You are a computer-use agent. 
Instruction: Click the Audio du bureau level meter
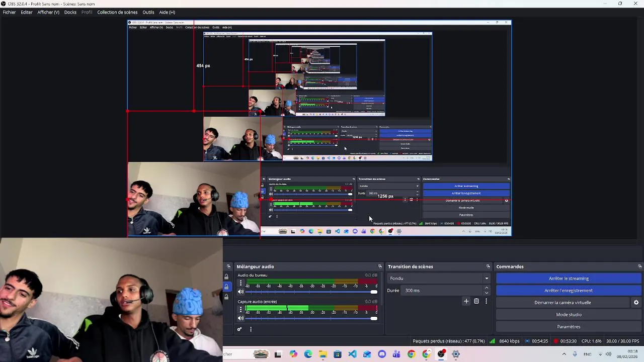311,282
